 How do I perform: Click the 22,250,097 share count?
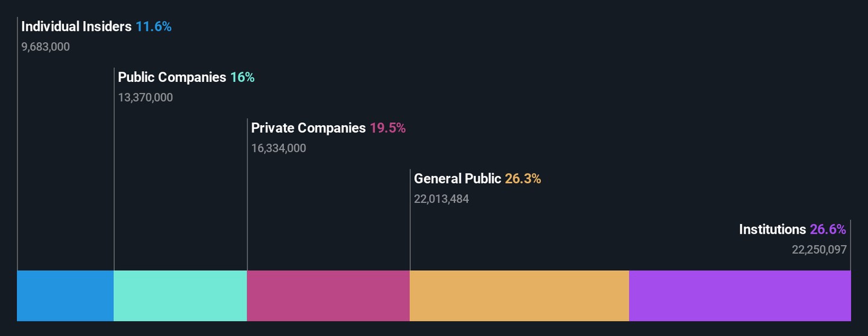(819, 249)
